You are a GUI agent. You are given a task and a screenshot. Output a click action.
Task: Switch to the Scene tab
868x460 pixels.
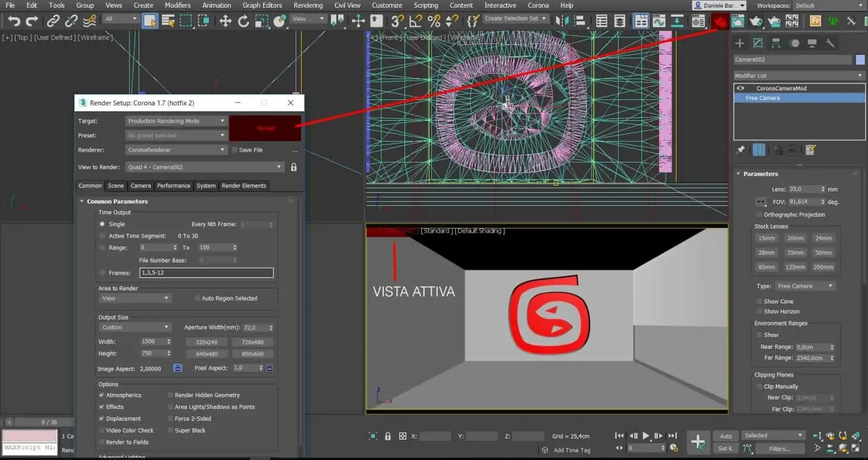(x=115, y=186)
